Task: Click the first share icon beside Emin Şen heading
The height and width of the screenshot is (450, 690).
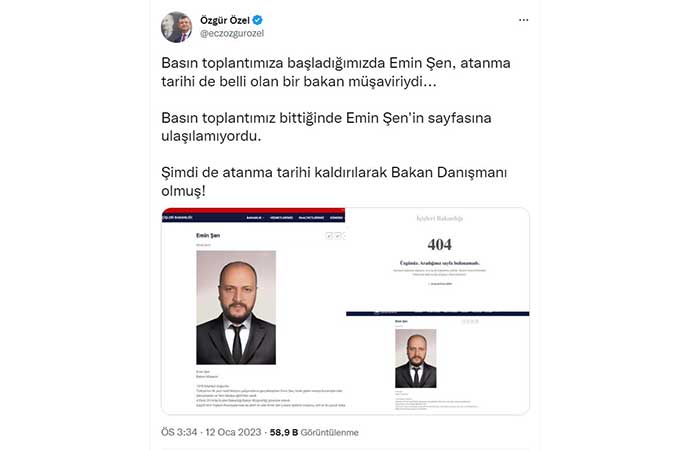Action: 329,236
